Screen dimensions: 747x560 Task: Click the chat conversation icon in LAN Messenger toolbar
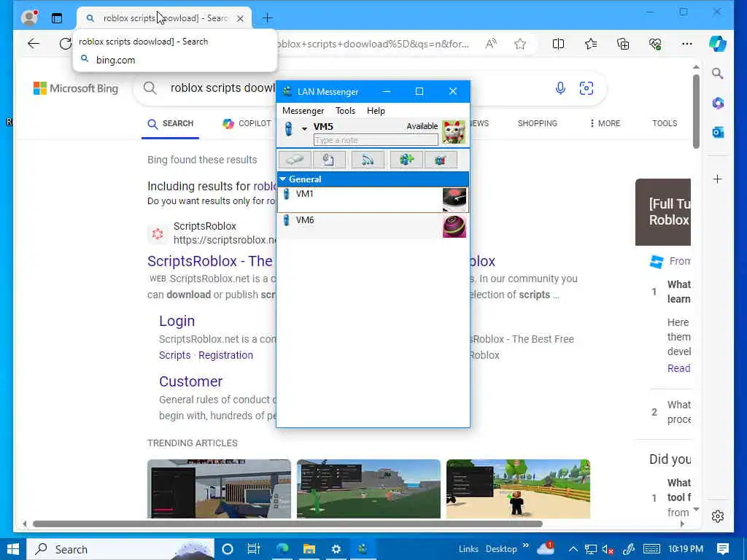pyautogui.click(x=295, y=160)
